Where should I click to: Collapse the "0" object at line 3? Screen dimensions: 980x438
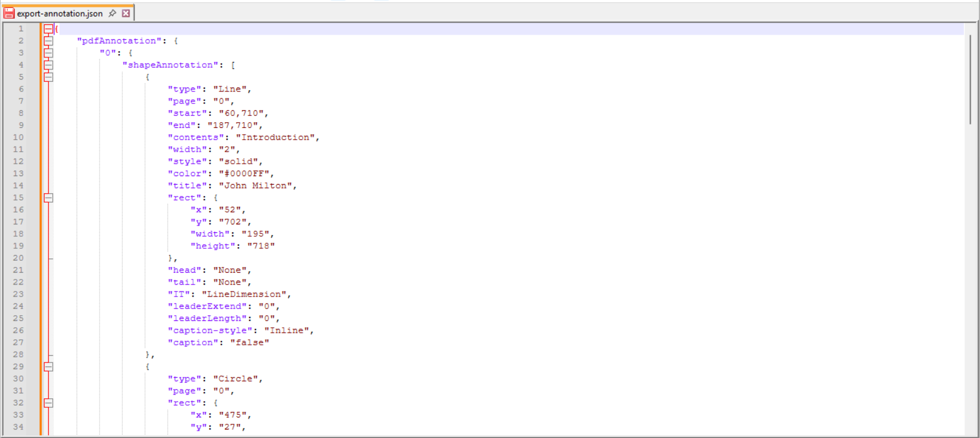[48, 52]
